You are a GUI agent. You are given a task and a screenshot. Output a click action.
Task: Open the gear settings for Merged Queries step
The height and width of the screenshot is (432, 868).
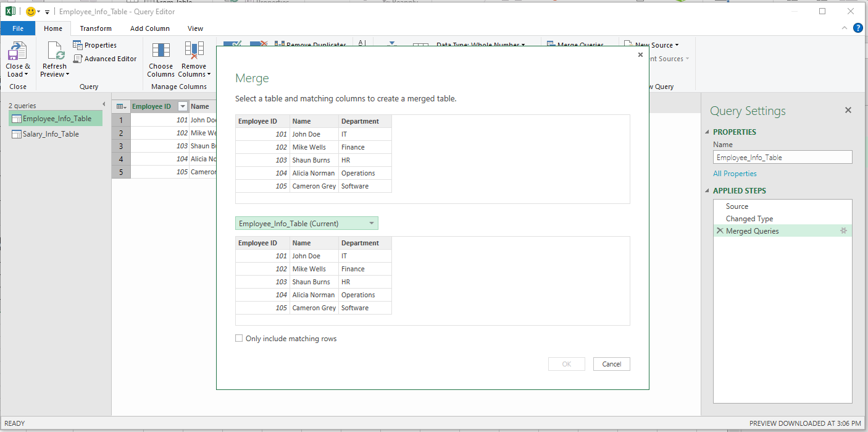tap(844, 231)
